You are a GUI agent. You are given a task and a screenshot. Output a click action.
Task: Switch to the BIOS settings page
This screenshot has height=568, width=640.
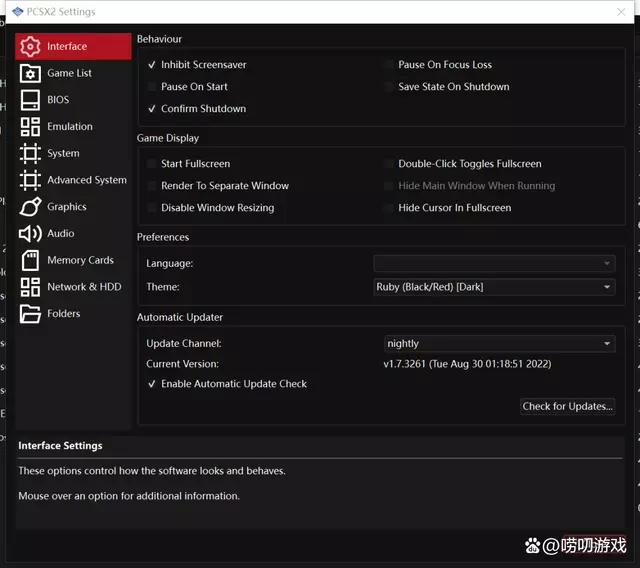coord(73,100)
